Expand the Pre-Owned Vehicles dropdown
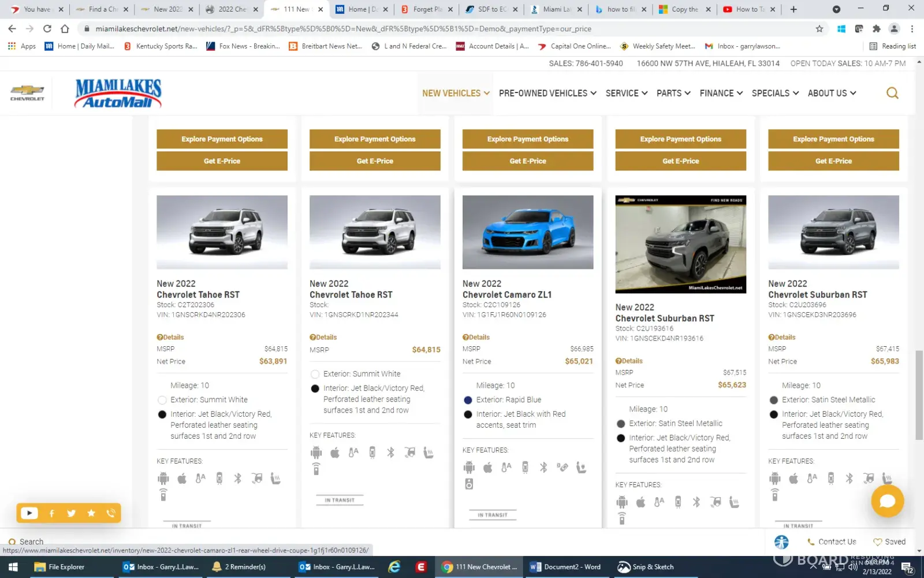 [547, 93]
